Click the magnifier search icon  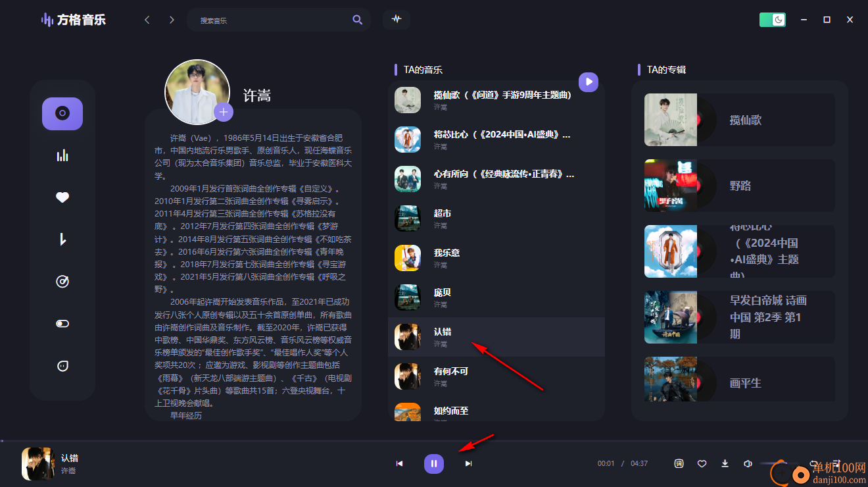click(x=358, y=20)
